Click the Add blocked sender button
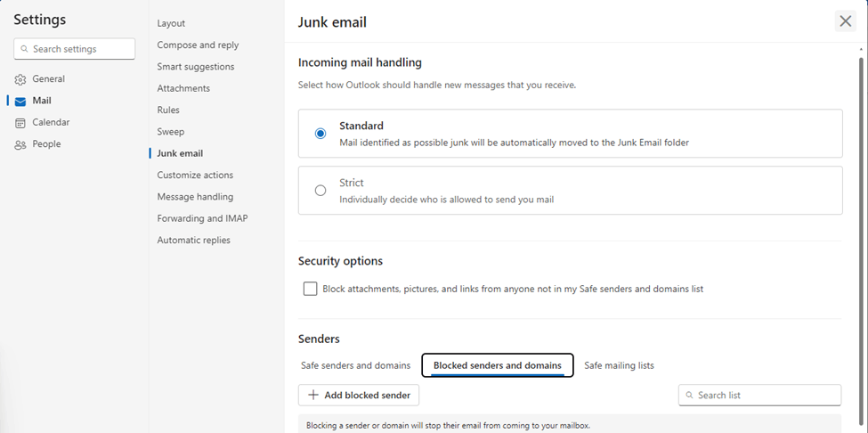The height and width of the screenshot is (433, 868). [359, 396]
